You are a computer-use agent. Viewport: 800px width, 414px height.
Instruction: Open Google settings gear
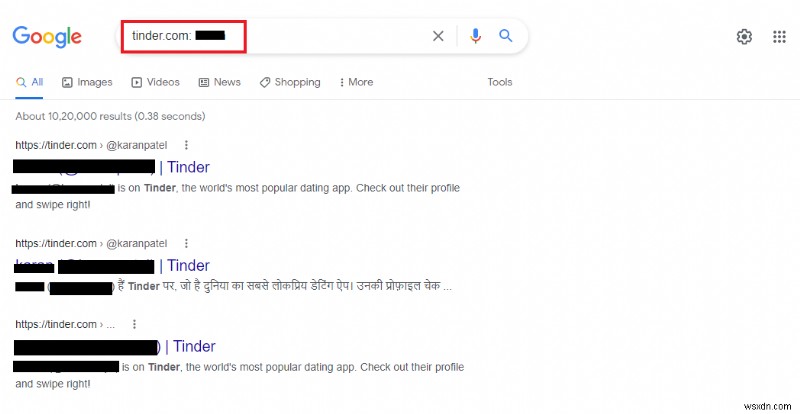tap(744, 37)
